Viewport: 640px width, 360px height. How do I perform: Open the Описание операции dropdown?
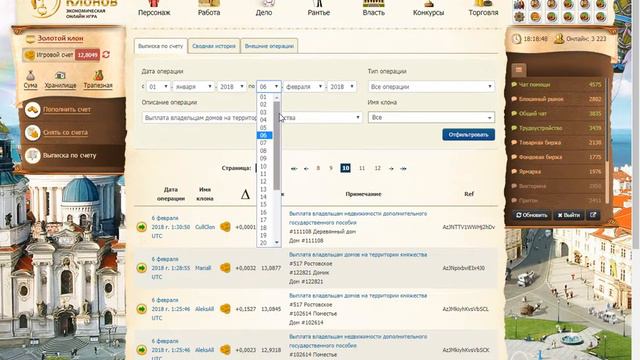[252, 118]
